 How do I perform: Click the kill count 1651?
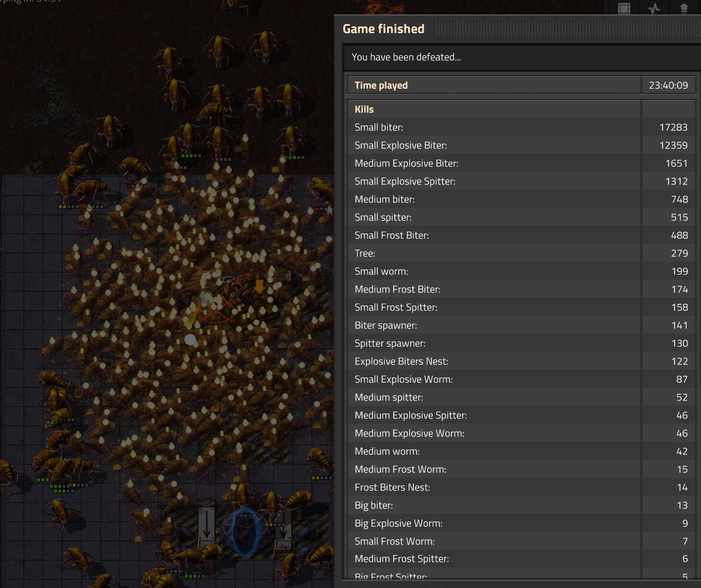pyautogui.click(x=677, y=164)
